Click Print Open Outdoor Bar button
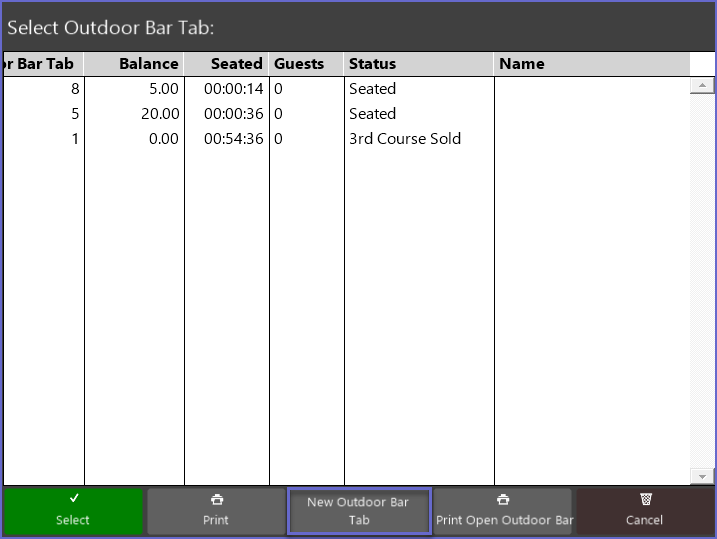 pos(503,511)
